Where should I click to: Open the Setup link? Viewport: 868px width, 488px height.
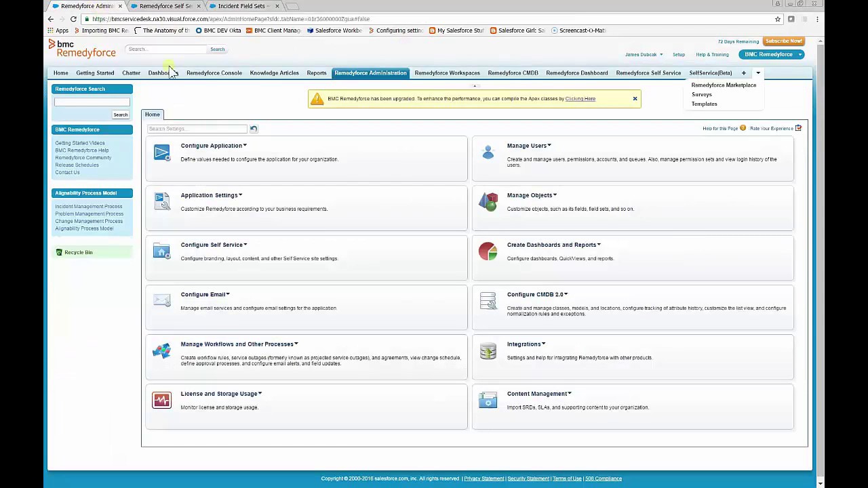[679, 55]
